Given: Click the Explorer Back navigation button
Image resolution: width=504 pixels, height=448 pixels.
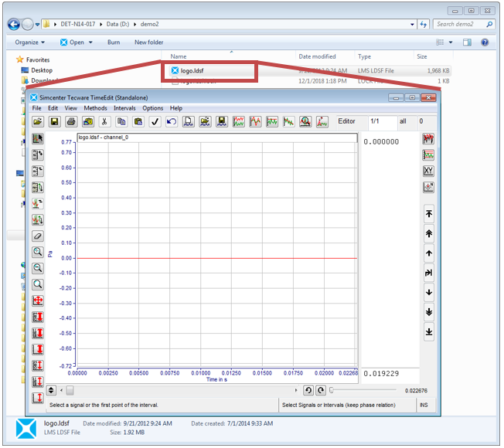Looking at the screenshot, I should (14, 25).
